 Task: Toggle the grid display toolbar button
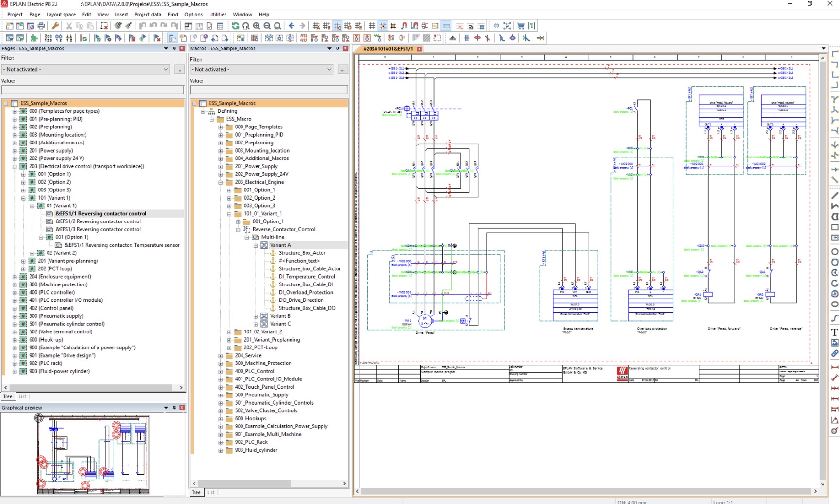(372, 26)
